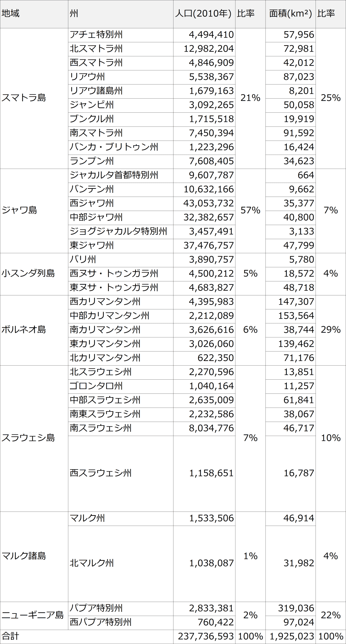Click the 地域 column header
This screenshot has width=346, height=644.
point(34,14)
